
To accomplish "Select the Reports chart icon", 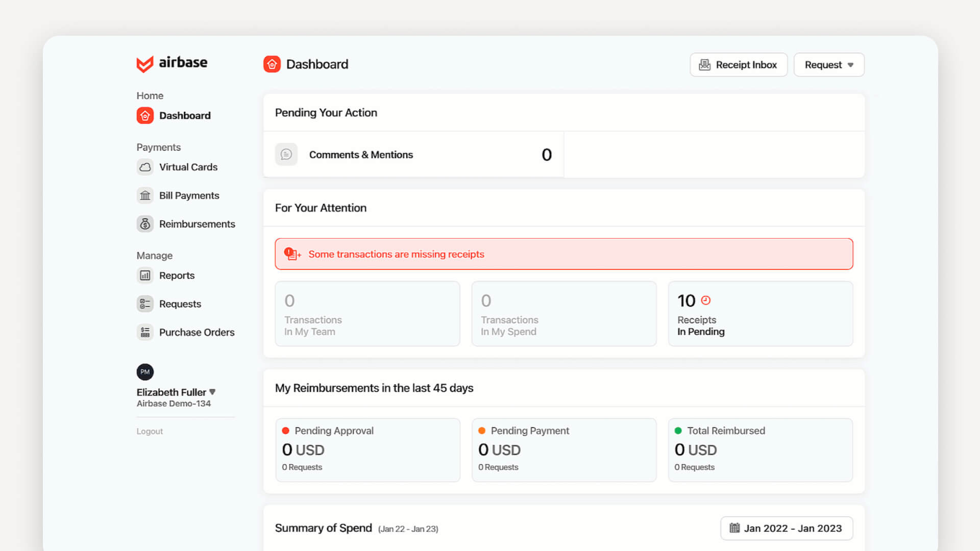I will [x=145, y=275].
